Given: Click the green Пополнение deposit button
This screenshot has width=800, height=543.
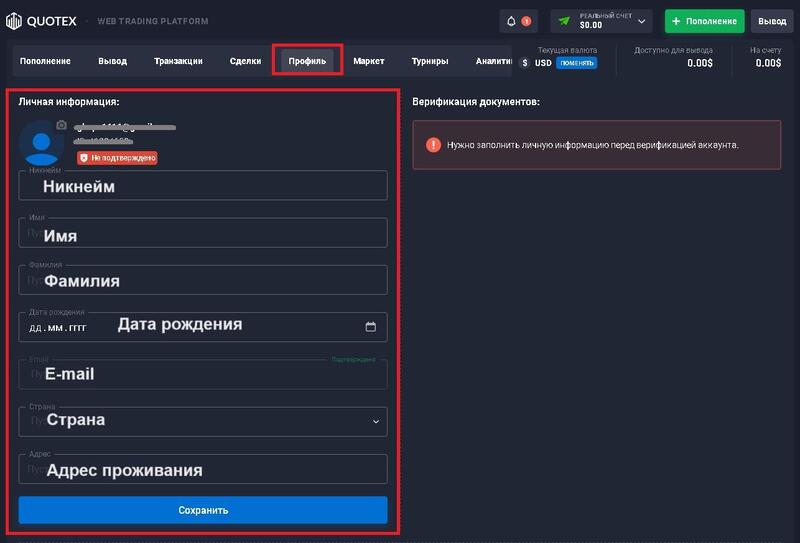Looking at the screenshot, I should (x=704, y=21).
